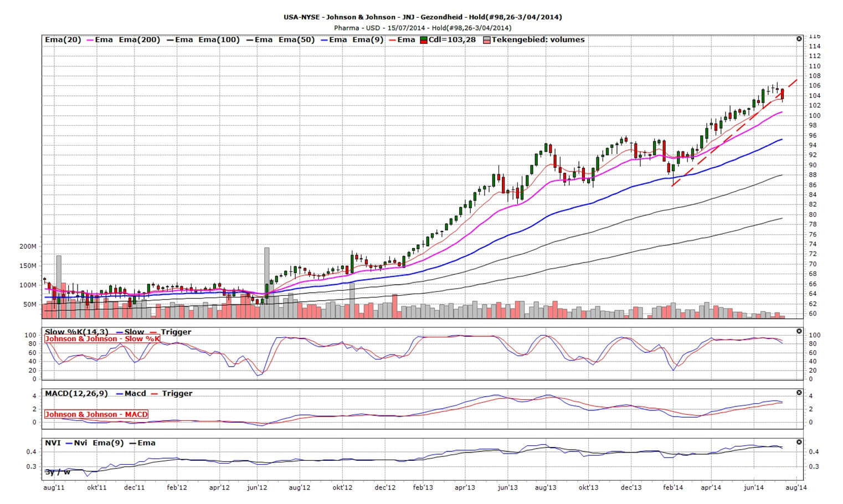Click the aug'13 date axis label
This screenshot has width=843, height=504.
pyautogui.click(x=546, y=488)
